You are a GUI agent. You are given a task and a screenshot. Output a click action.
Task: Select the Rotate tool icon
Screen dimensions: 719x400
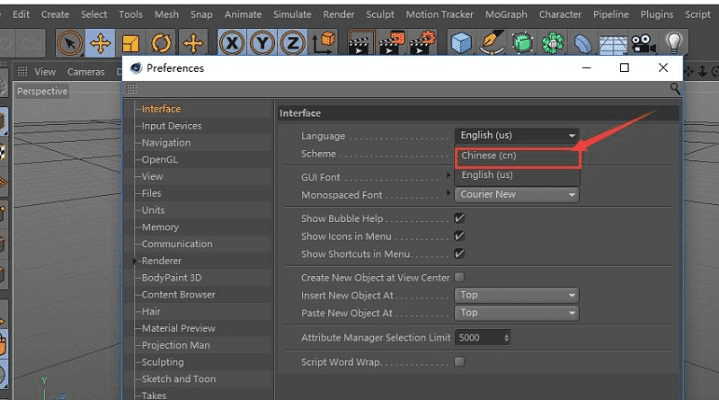click(x=162, y=43)
